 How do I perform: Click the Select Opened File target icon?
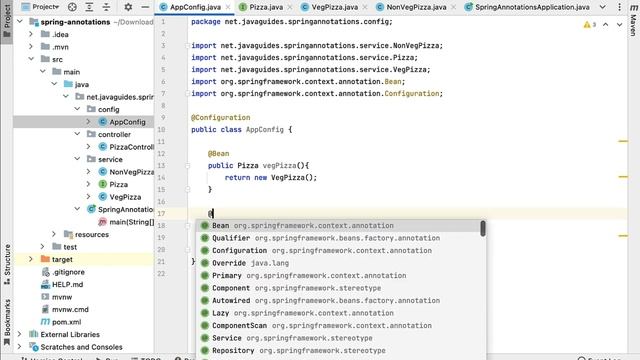click(x=72, y=7)
